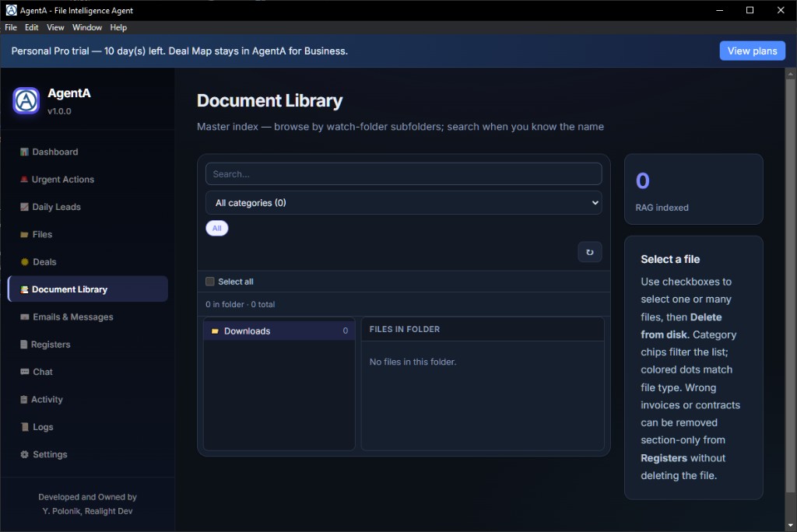Screen dimensions: 797x532
Task: Close the AgentA window
Action: [781, 10]
